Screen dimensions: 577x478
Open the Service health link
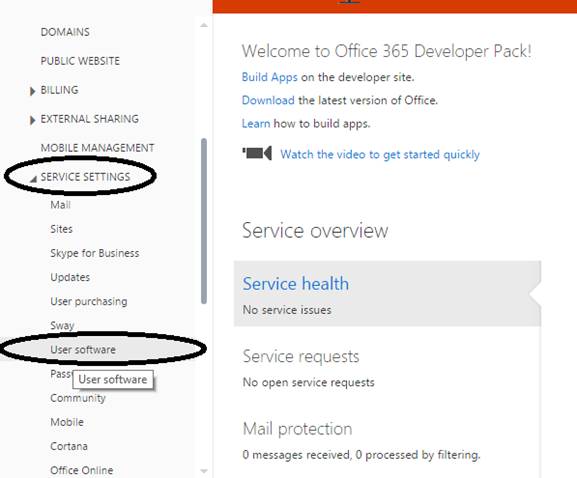coord(295,284)
